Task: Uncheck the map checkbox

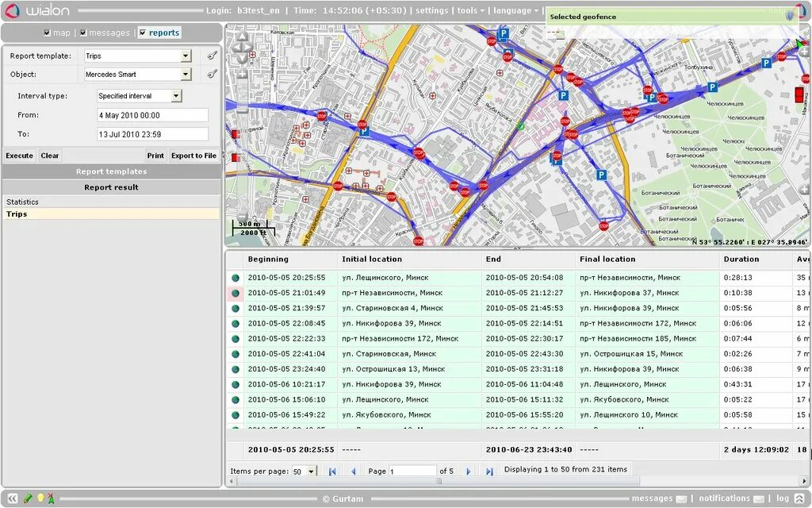Action: [46, 33]
